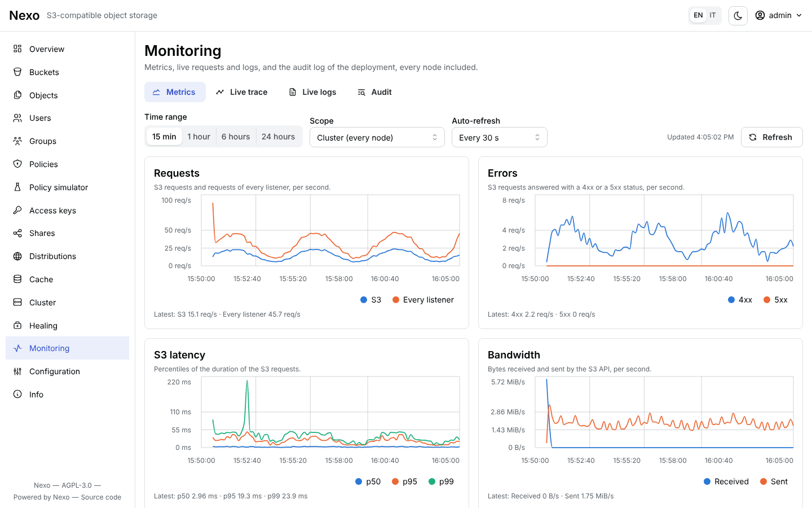Open the Scope dropdown (Cluster, every node)
Viewport: 812px width, 508px height.
pos(377,137)
